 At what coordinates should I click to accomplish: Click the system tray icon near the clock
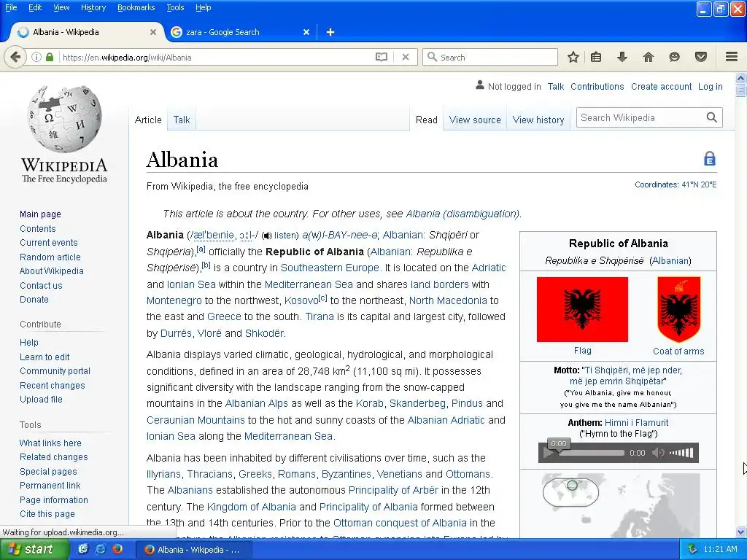point(692,549)
